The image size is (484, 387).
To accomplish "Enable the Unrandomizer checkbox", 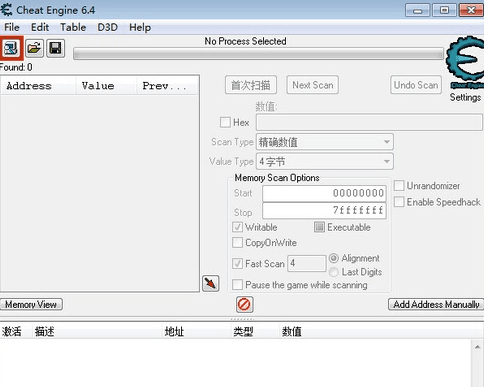I will click(x=399, y=186).
